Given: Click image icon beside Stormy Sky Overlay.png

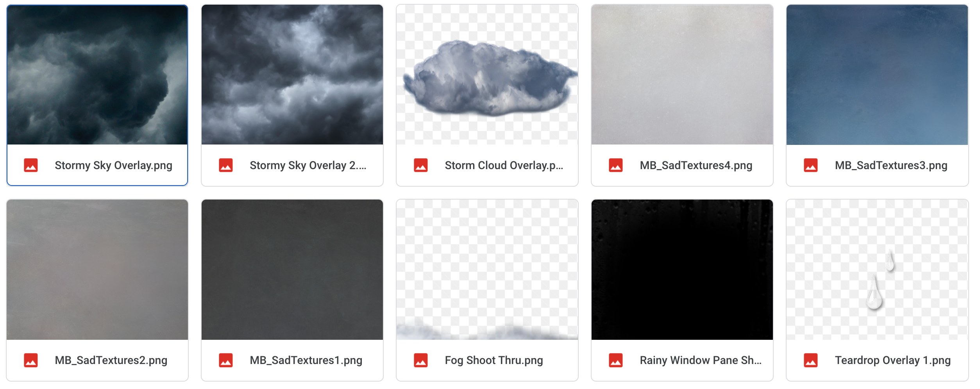Looking at the screenshot, I should coord(31,165).
